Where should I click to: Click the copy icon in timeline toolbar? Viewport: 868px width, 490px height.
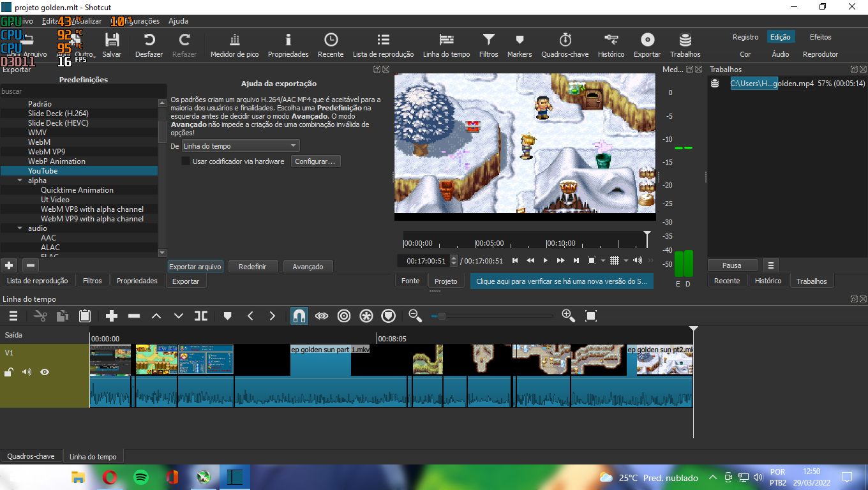[63, 315]
